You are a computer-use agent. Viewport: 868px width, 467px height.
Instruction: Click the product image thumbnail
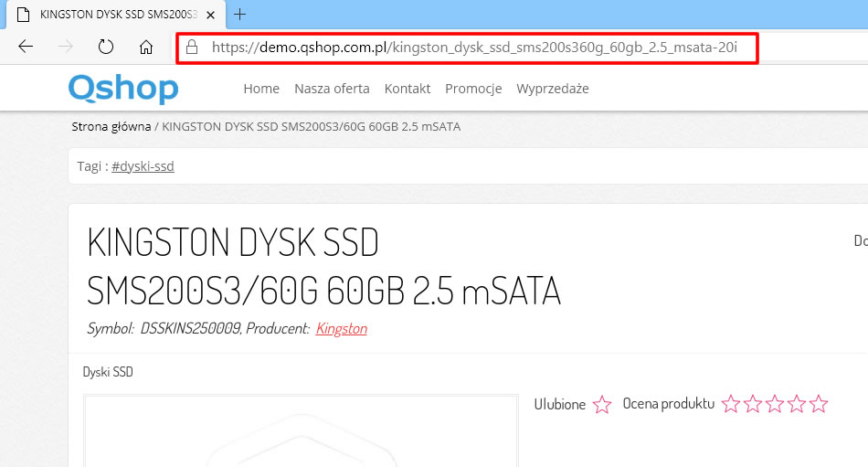302,431
